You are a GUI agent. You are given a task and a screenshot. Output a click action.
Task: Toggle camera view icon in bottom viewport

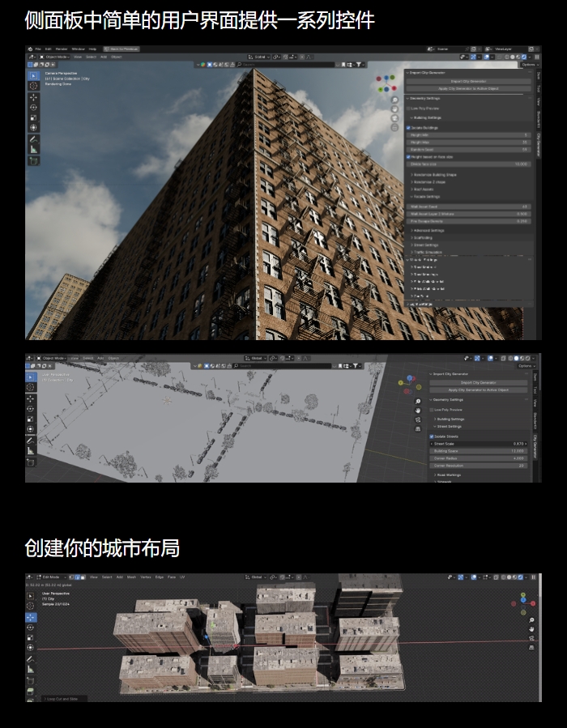[x=531, y=638]
